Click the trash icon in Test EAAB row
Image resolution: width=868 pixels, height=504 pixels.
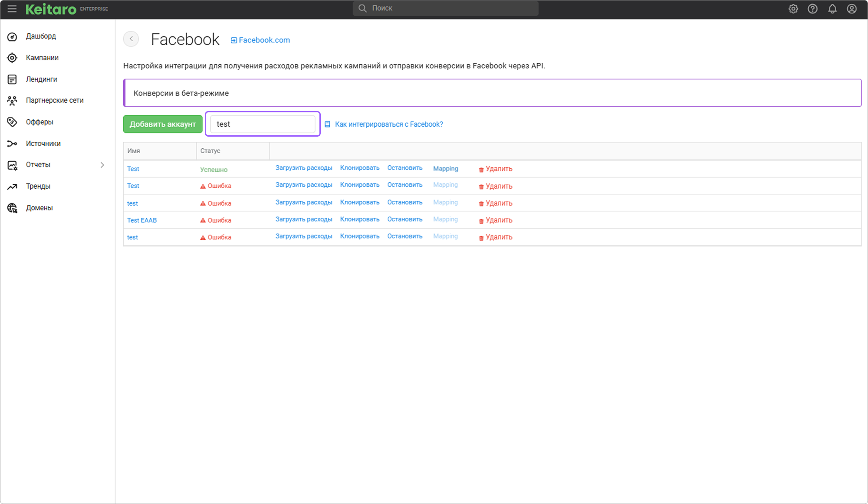pyautogui.click(x=481, y=221)
